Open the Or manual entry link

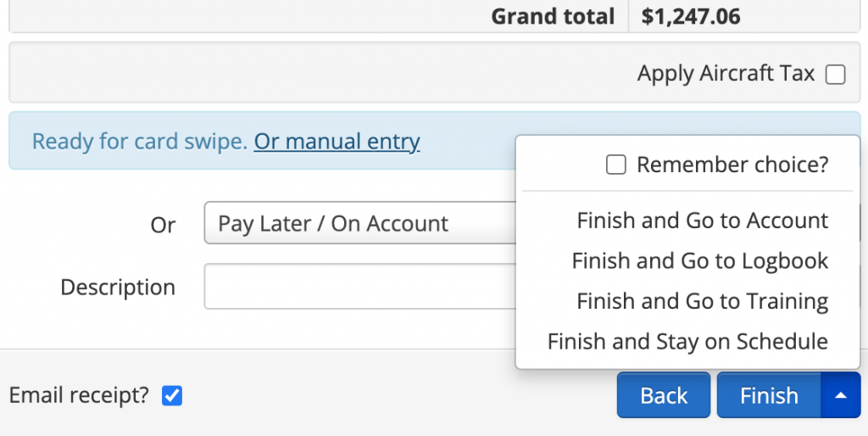(x=337, y=141)
